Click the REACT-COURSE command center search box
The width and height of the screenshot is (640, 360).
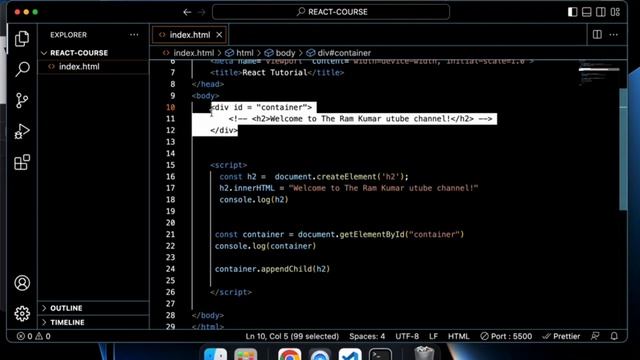click(331, 12)
